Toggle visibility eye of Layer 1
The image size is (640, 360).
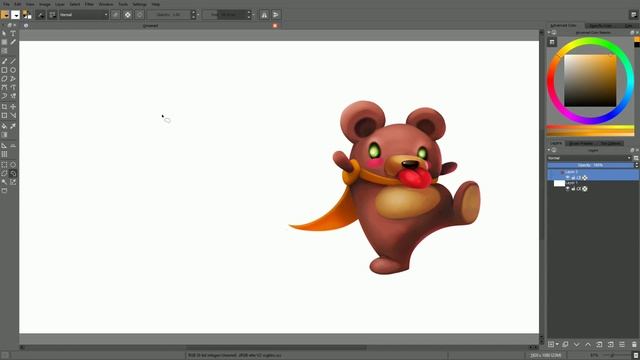[x=568, y=189]
